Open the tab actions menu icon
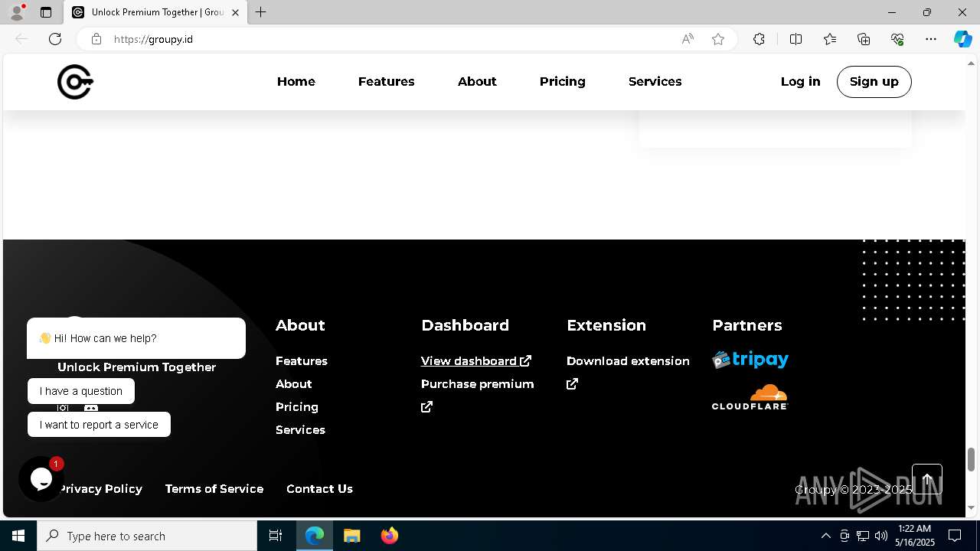980x551 pixels. click(46, 12)
